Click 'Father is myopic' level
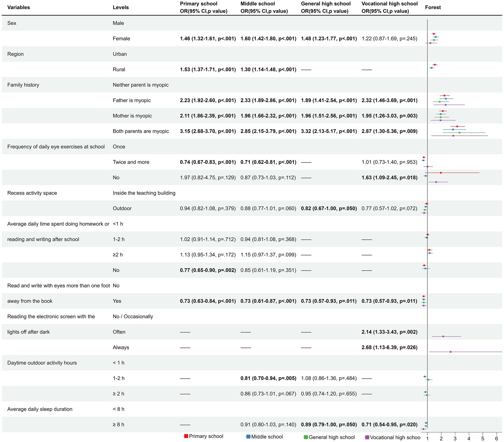Viewport: 504px width, 442px height. pos(132,100)
